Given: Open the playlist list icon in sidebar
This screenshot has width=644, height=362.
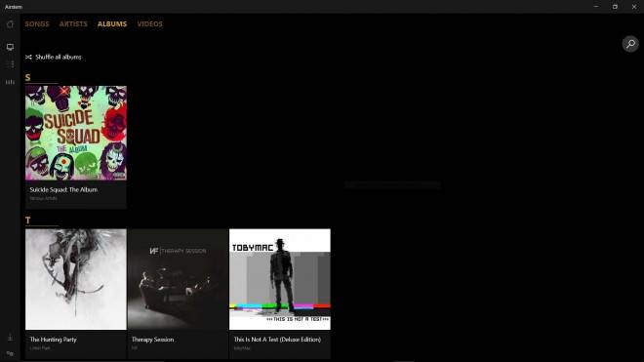Looking at the screenshot, I should [x=10, y=64].
